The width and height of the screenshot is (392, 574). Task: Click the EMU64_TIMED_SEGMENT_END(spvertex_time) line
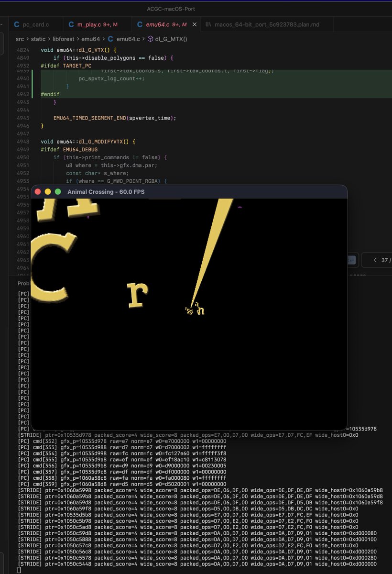click(115, 118)
